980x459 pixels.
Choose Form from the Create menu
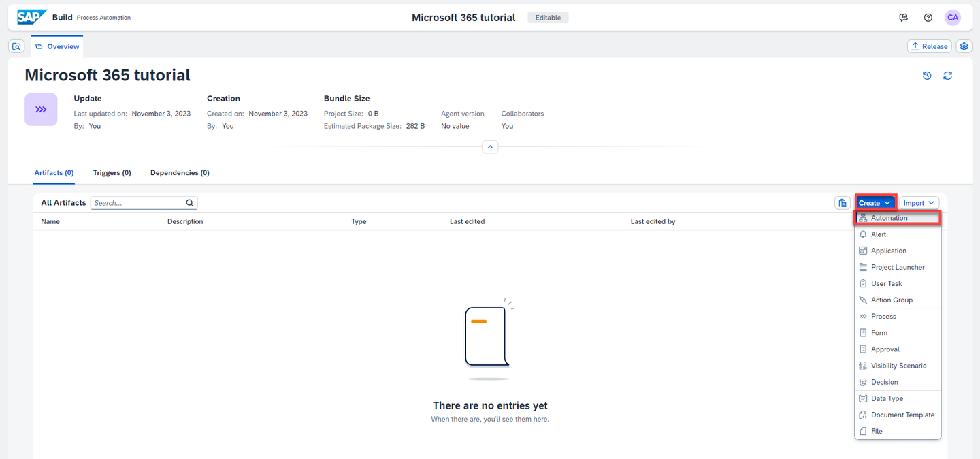[898, 333]
